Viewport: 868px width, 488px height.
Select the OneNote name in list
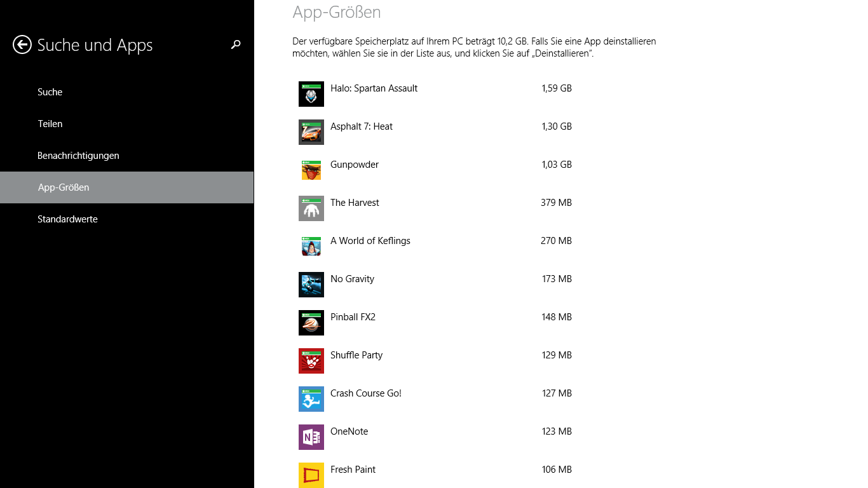point(349,431)
